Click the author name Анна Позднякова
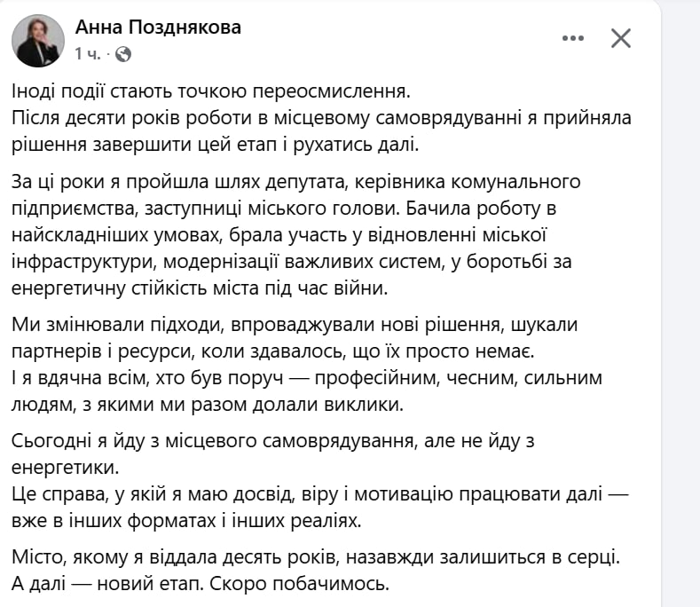Image resolution: width=700 pixels, height=607 pixels. [158, 28]
